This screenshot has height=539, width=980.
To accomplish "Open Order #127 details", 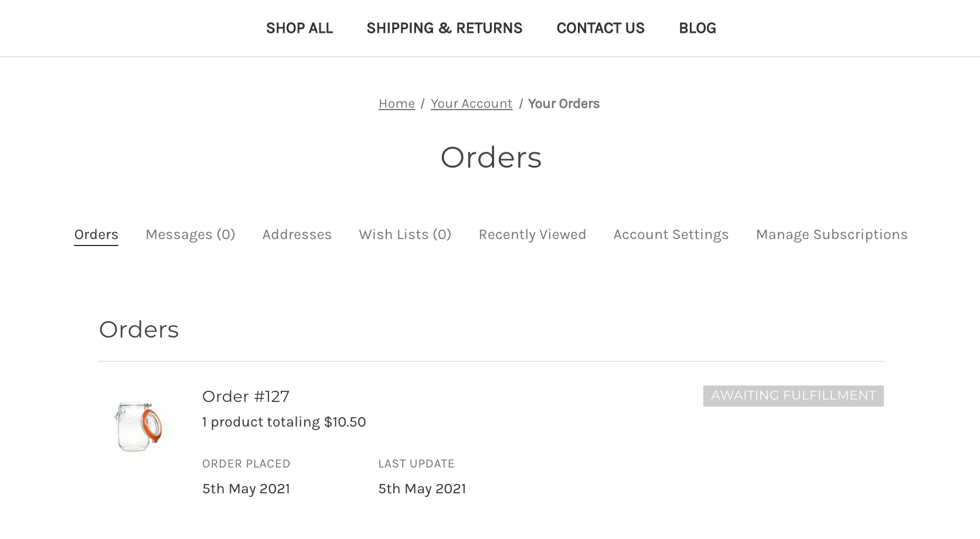I will click(246, 397).
